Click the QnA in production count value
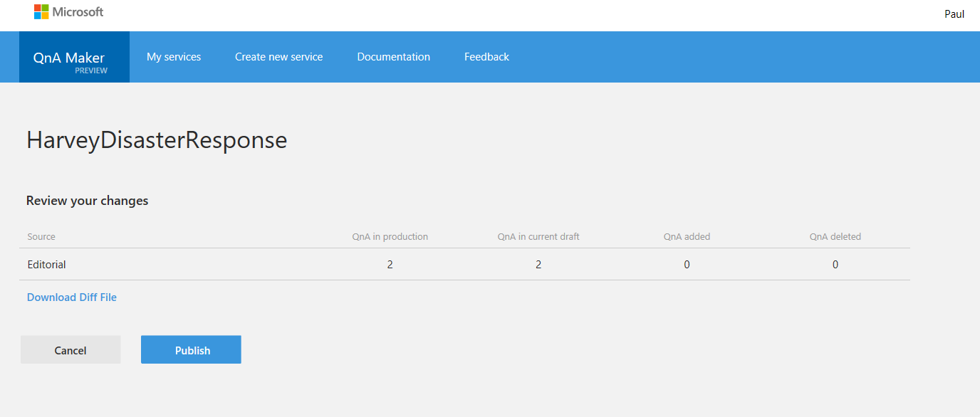 coord(390,265)
